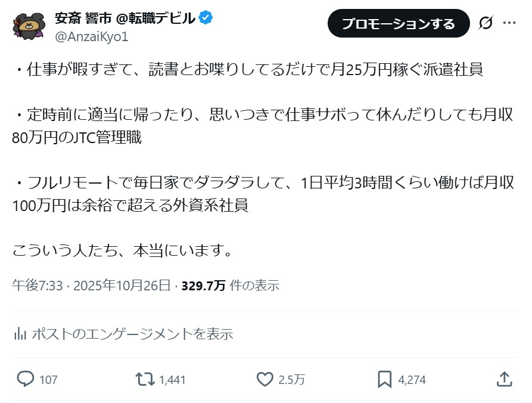Image resolution: width=532 pixels, height=403 pixels.
Task: Click the プロモーションする button
Action: tap(398, 23)
